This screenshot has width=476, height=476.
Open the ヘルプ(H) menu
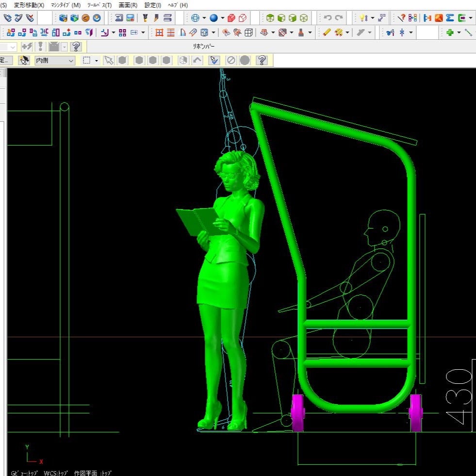[x=178, y=5]
